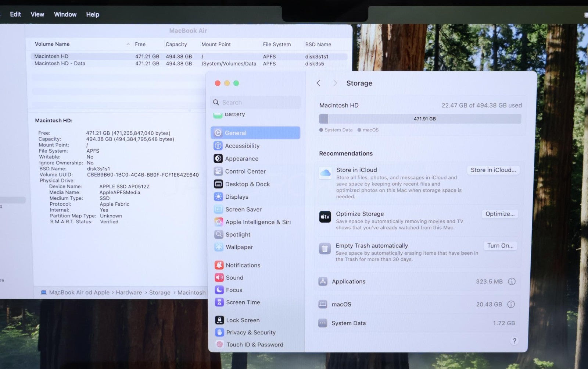The image size is (588, 369).
Task: Show info for macOS storage
Action: 511,304
